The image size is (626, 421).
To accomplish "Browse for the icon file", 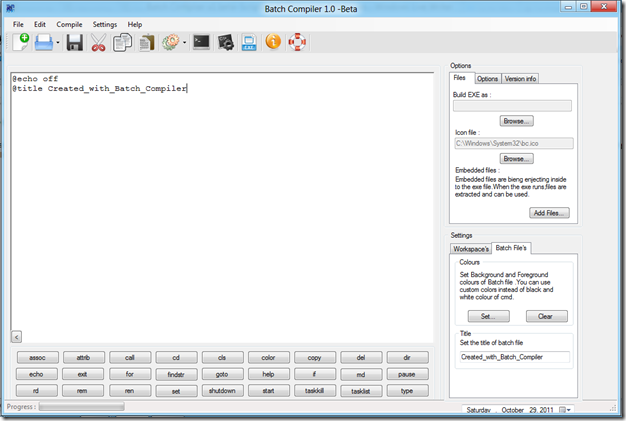I will [x=517, y=159].
